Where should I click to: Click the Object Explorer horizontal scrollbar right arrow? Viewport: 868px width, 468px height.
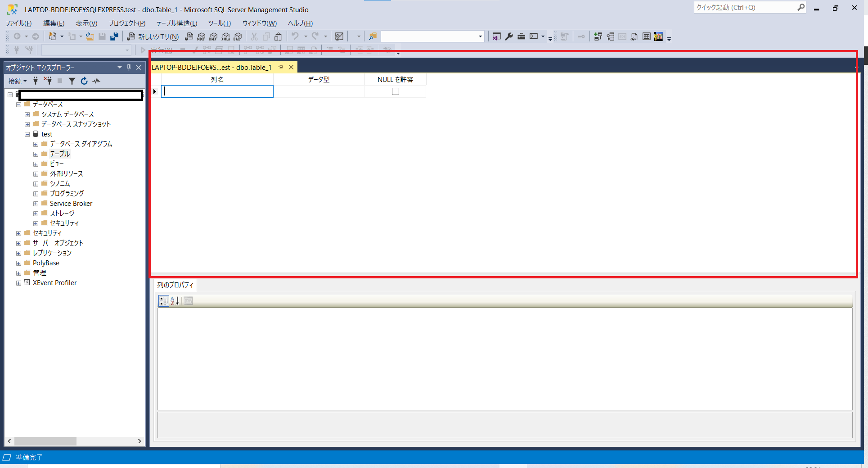tap(139, 441)
